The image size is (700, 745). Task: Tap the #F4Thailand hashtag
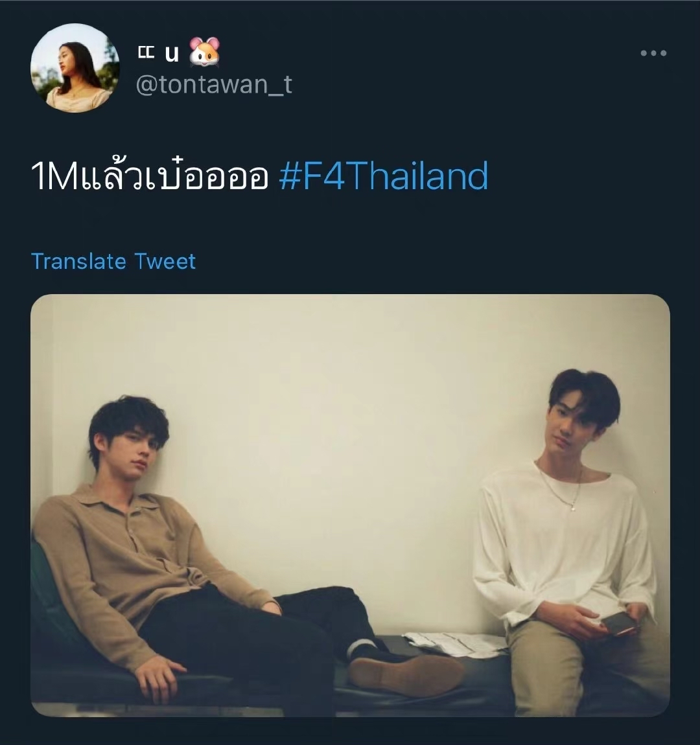click(384, 176)
